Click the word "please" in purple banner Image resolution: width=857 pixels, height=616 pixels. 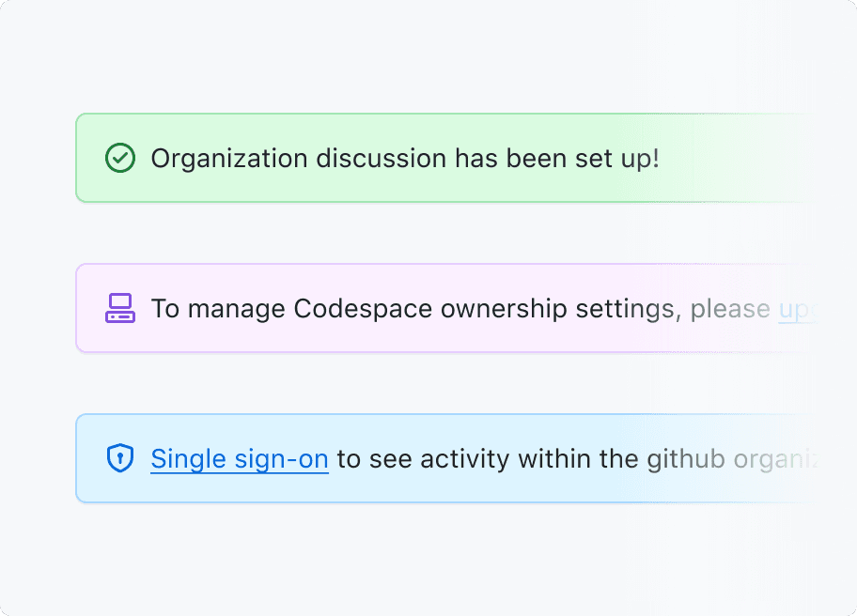coord(730,309)
